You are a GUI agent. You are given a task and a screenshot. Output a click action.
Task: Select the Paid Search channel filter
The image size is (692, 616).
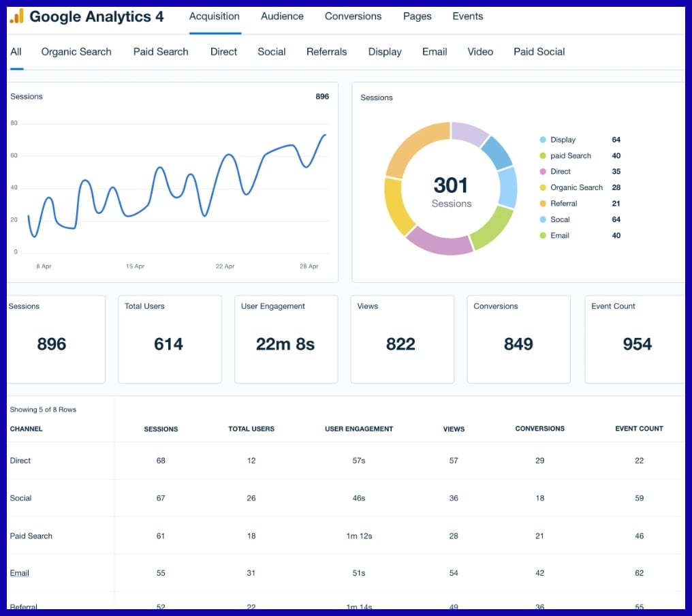161,52
